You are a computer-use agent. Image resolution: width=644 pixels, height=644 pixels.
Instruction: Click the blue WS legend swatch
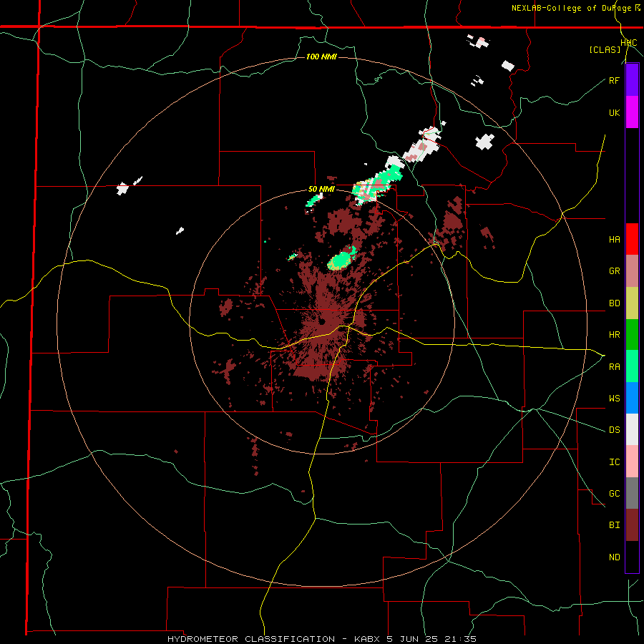tap(632, 398)
